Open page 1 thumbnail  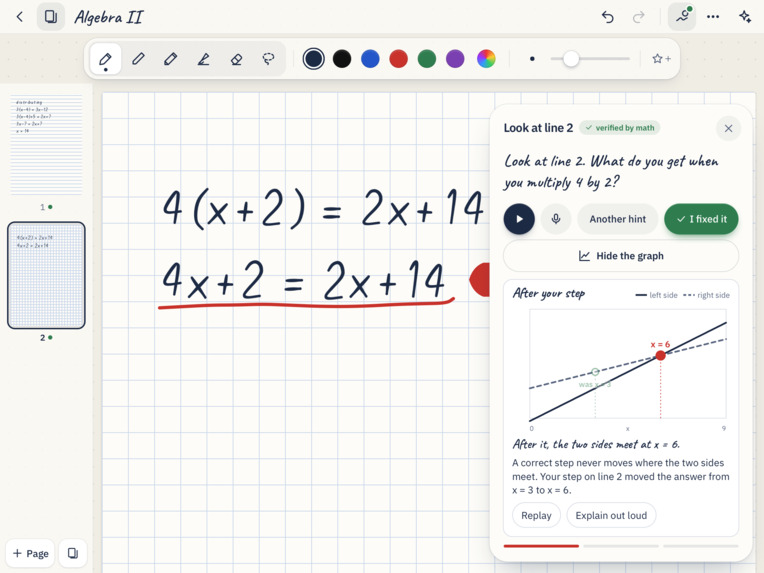coord(46,146)
